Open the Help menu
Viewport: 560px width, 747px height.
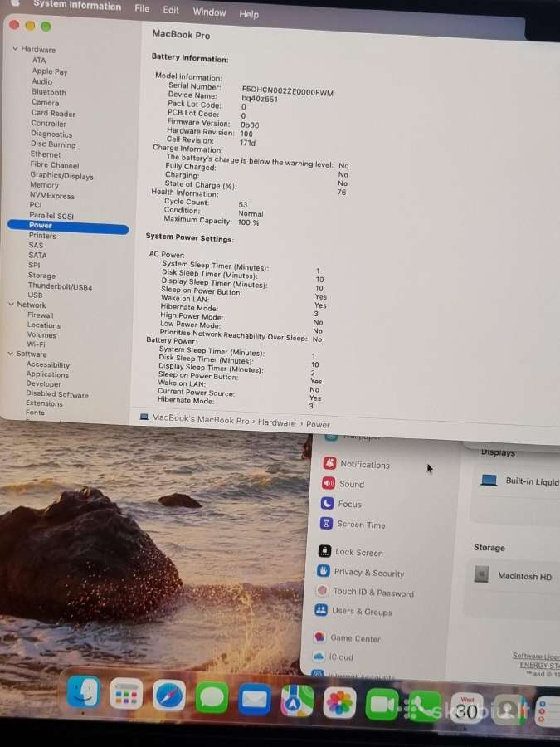[x=249, y=14]
